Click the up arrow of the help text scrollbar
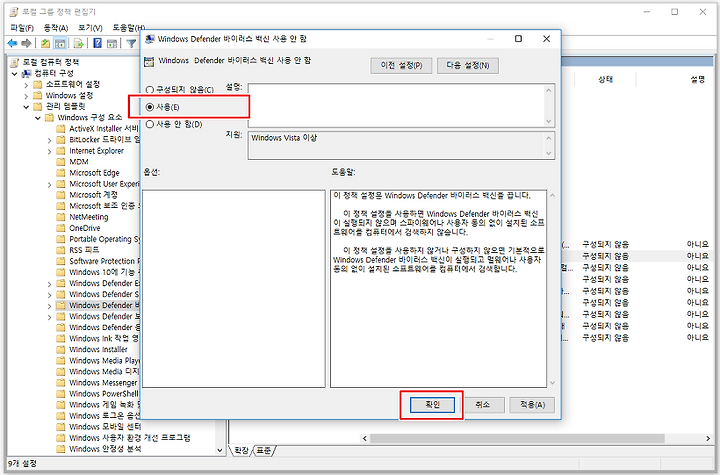 [x=552, y=196]
